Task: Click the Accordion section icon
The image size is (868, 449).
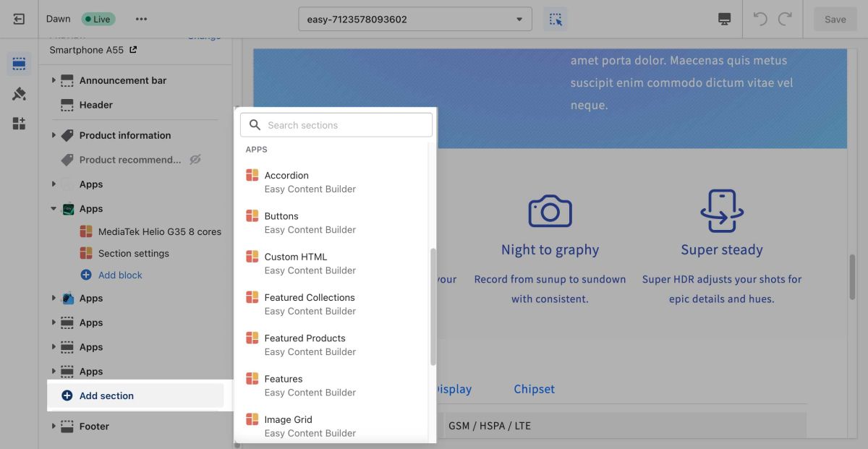Action: pos(252,175)
